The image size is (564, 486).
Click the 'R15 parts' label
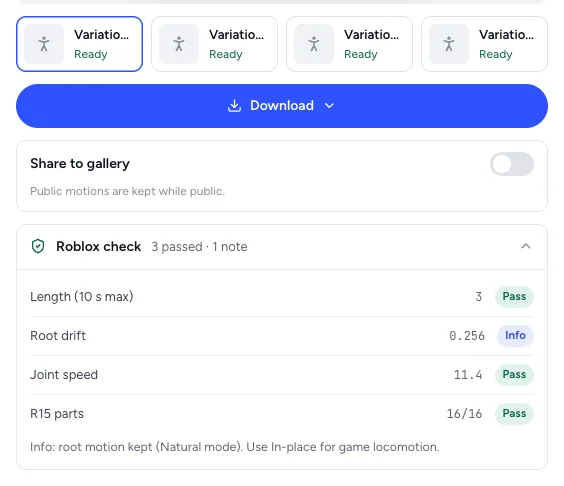coord(57,414)
